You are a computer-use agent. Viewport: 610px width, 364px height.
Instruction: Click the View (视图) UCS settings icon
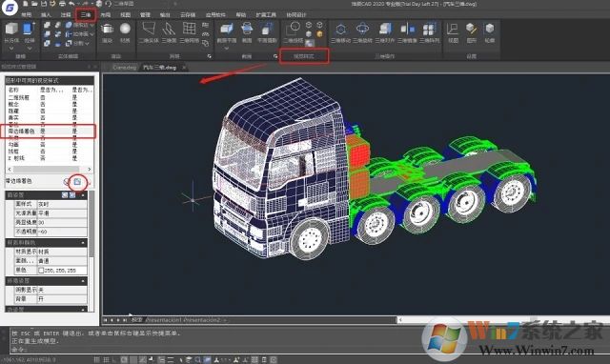[x=453, y=30]
